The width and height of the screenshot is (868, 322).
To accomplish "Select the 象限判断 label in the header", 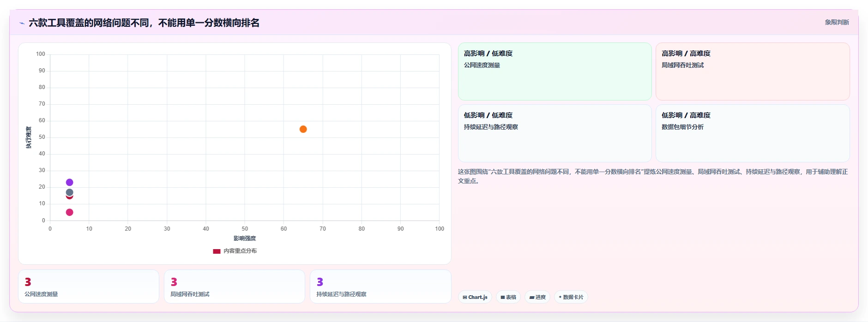I will (x=837, y=22).
